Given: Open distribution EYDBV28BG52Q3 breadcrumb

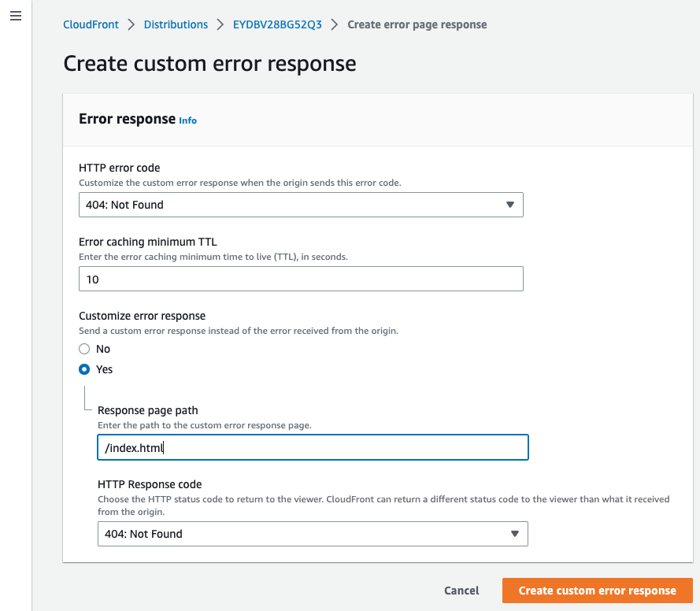Looking at the screenshot, I should coord(277,24).
